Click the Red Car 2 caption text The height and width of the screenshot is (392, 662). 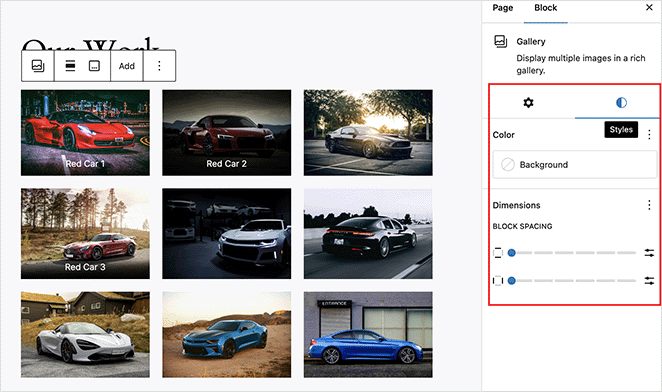coord(226,164)
